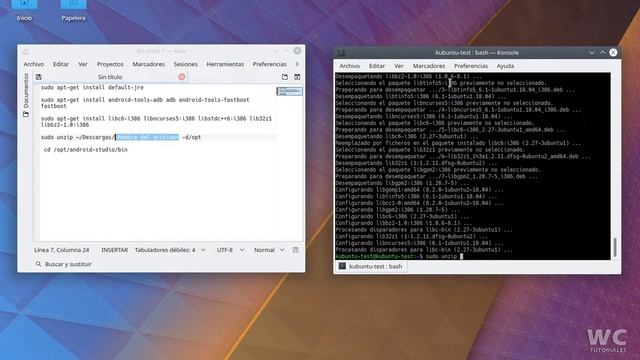Click the Konsole scrollbar handle
Screen dimensions: 640x360
point(615,247)
